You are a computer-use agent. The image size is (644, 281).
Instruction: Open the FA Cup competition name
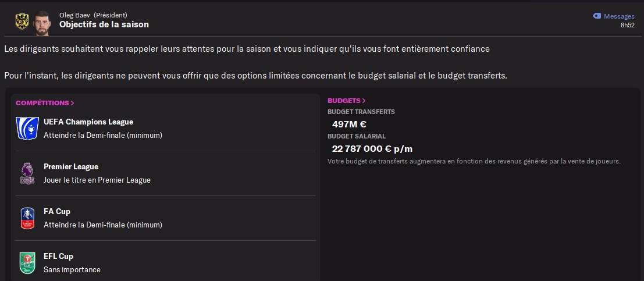pyautogui.click(x=56, y=212)
